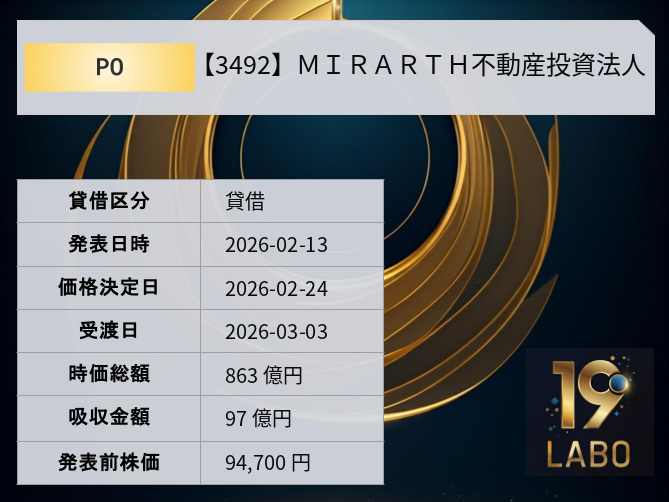
Task: Select the 2026-03-03 date value
Action: (276, 332)
